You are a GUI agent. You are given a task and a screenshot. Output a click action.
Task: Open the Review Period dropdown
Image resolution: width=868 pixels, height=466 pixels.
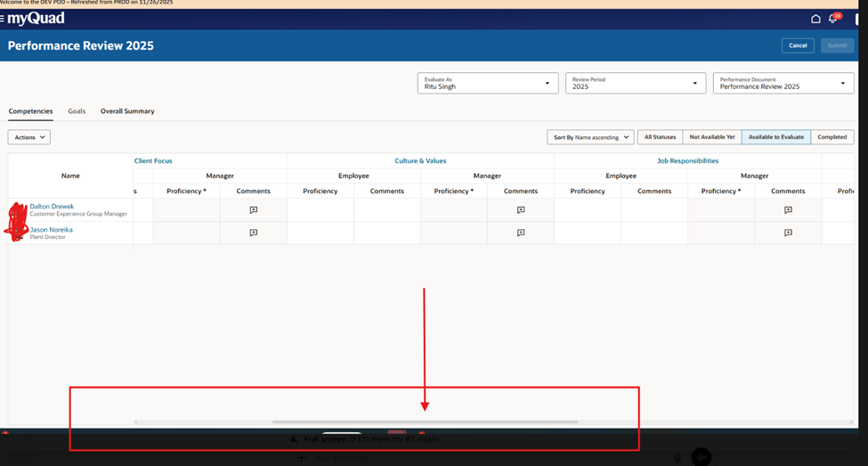636,83
